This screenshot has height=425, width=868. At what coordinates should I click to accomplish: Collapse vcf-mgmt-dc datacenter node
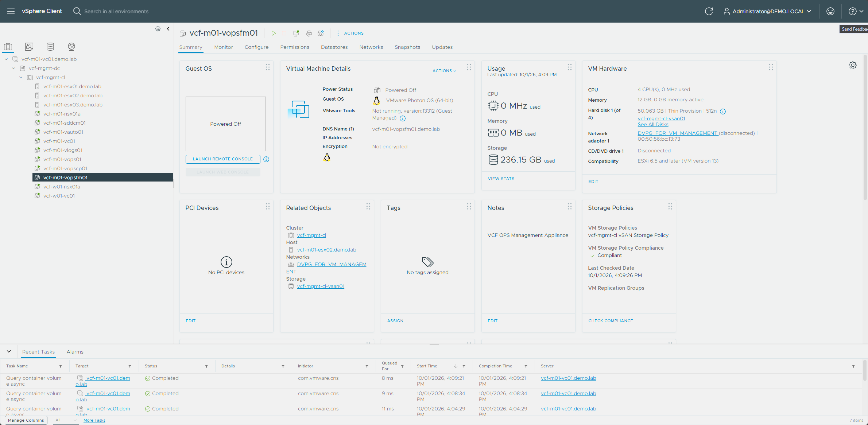coord(13,68)
